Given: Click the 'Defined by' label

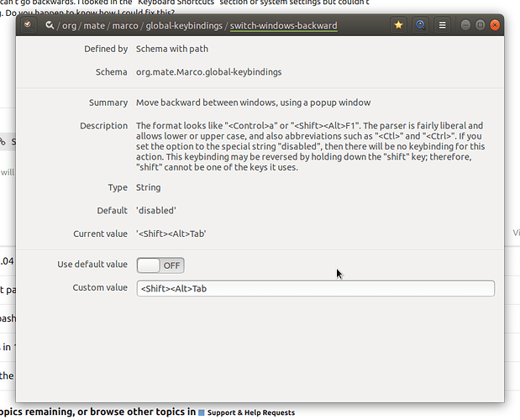Looking at the screenshot, I should pos(106,49).
